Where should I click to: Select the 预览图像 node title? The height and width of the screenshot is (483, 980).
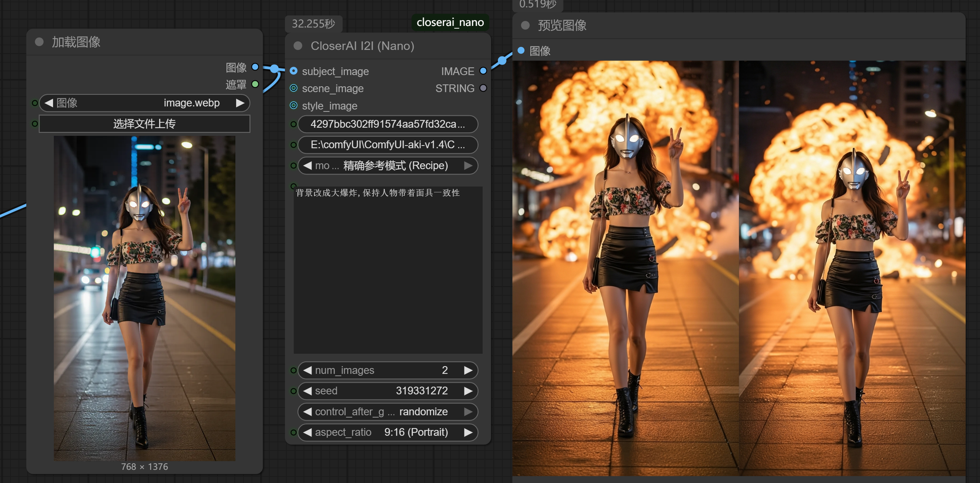pyautogui.click(x=562, y=26)
